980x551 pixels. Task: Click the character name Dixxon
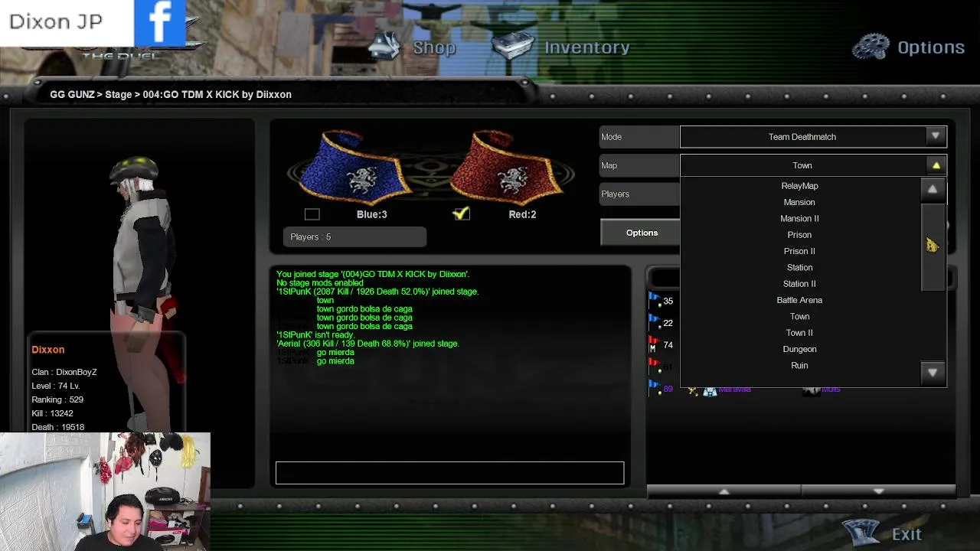(47, 349)
